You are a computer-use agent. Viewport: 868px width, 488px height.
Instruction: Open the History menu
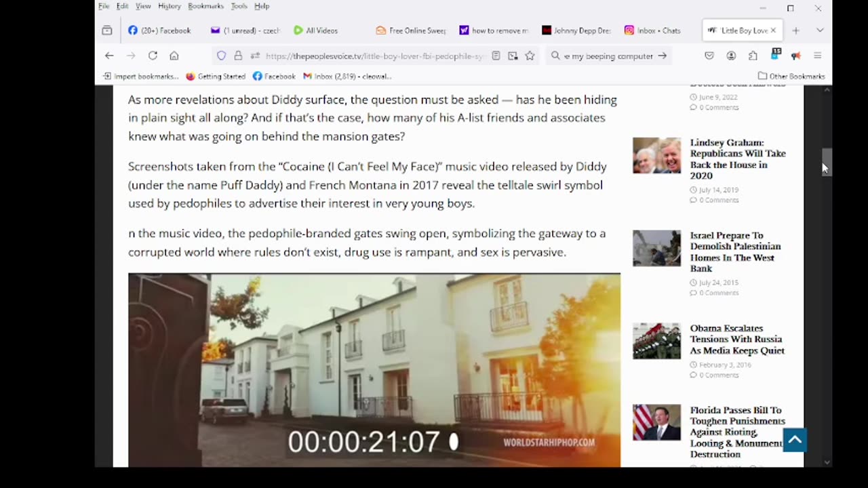coord(170,6)
